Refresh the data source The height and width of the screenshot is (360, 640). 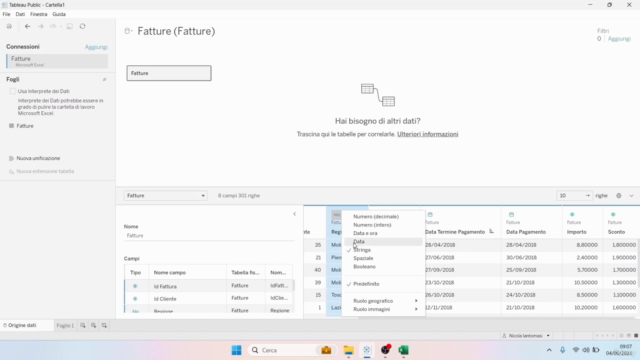click(82, 26)
